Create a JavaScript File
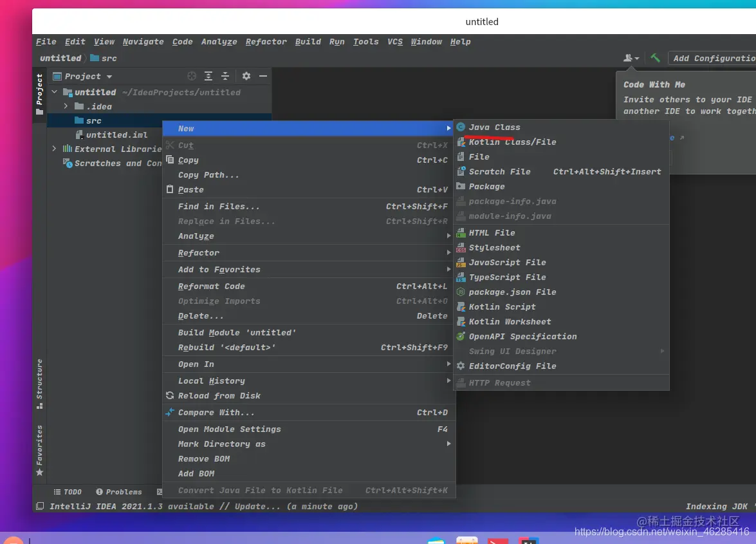756x544 pixels. (561, 263)
